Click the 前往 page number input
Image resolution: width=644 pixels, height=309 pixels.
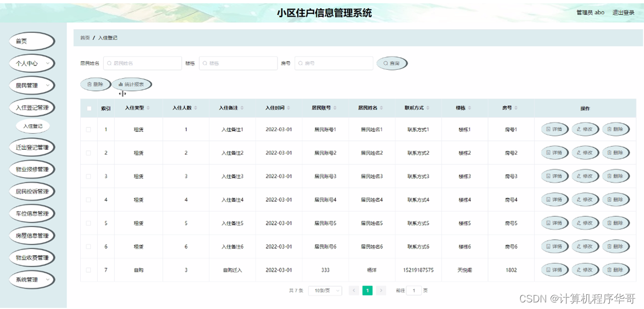point(414,290)
